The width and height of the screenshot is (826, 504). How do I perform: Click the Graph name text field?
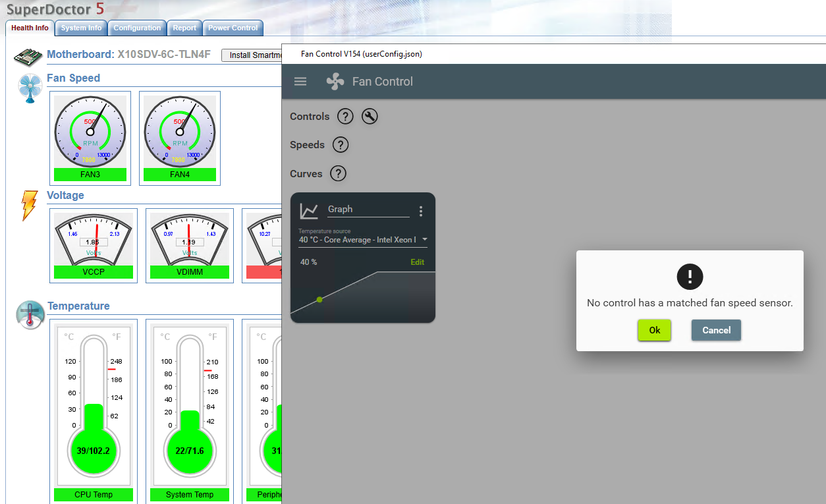click(x=367, y=209)
